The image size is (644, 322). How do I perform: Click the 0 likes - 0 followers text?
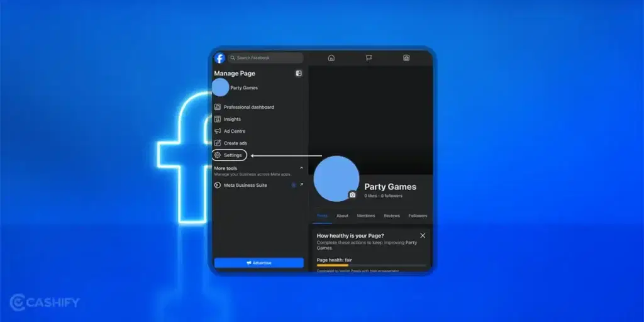coord(383,196)
